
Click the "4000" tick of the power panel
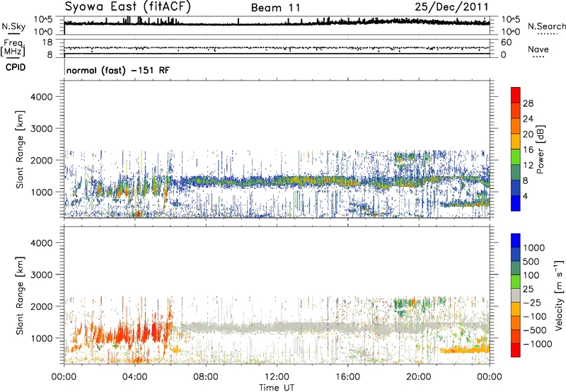click(41, 97)
